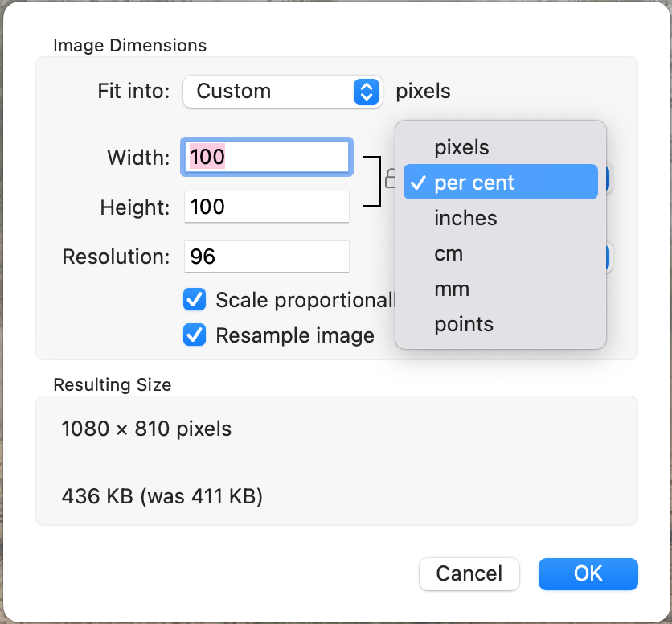Click the Height input field
The height and width of the screenshot is (624, 672).
(267, 207)
